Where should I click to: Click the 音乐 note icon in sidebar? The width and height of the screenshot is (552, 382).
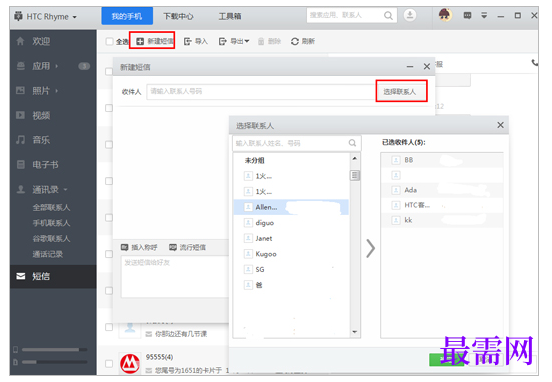click(x=20, y=140)
